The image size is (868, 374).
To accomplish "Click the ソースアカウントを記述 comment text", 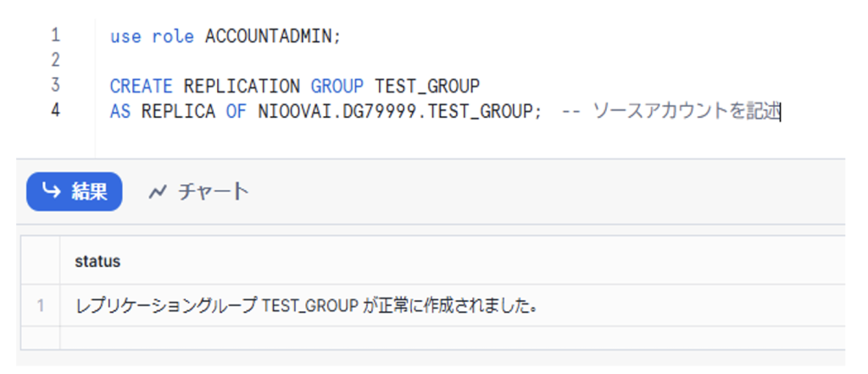I will 685,111.
